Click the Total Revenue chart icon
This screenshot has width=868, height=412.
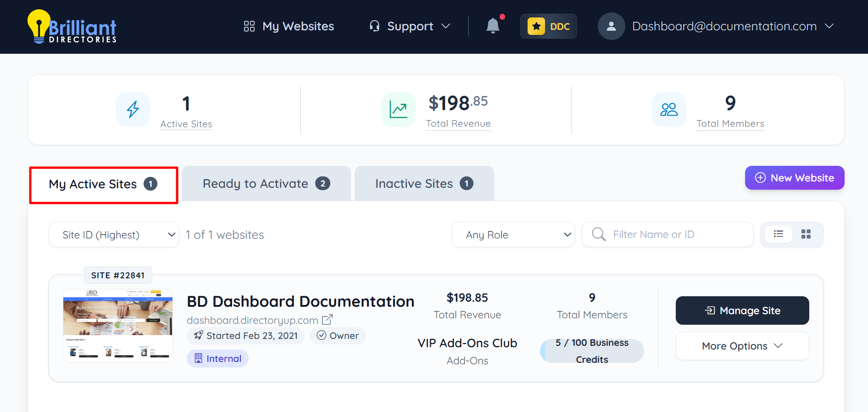pyautogui.click(x=398, y=109)
